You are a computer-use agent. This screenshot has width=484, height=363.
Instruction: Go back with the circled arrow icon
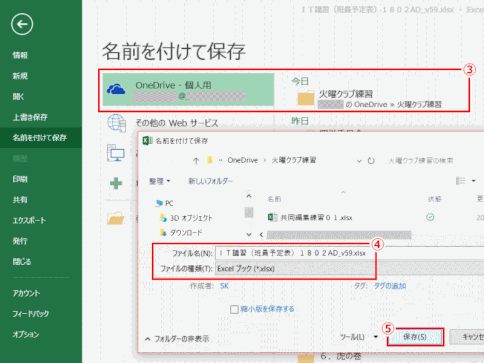coord(22,24)
